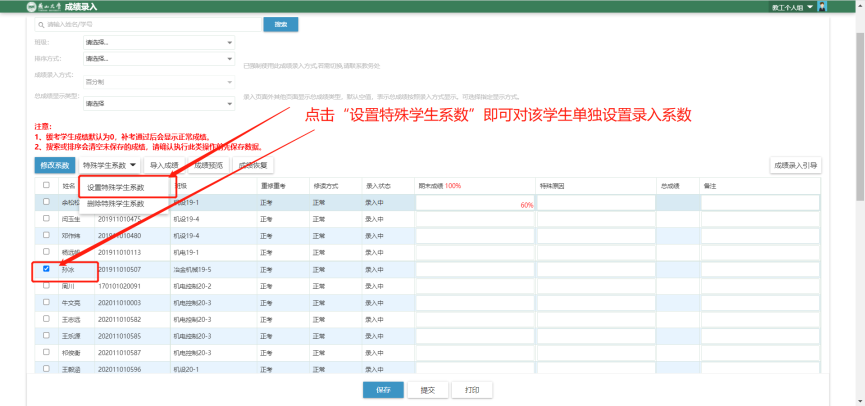Screen dimensions: 865x406
Task: Click the university logo in header
Action: click(31, 7)
